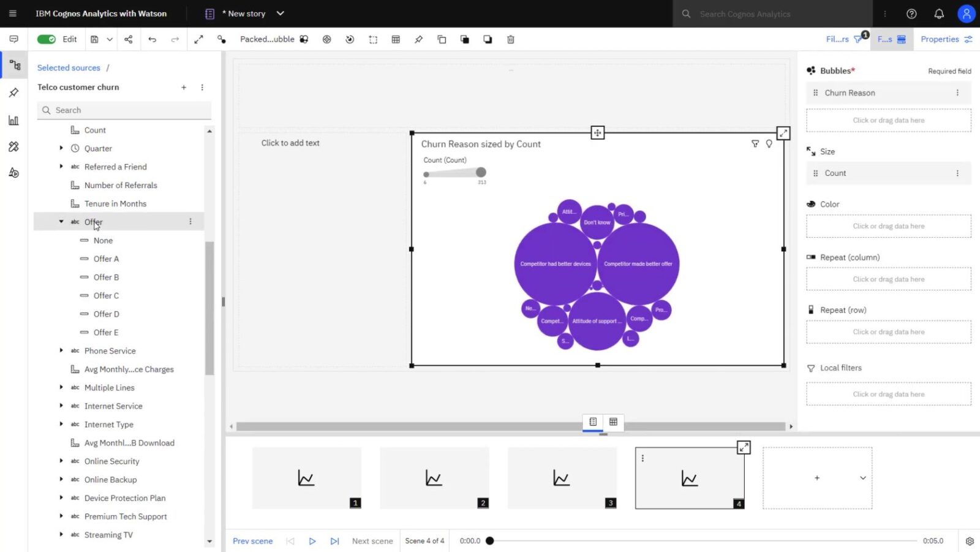Open the New story title dropdown
This screenshot has height=552, width=980.
pyautogui.click(x=280, y=13)
